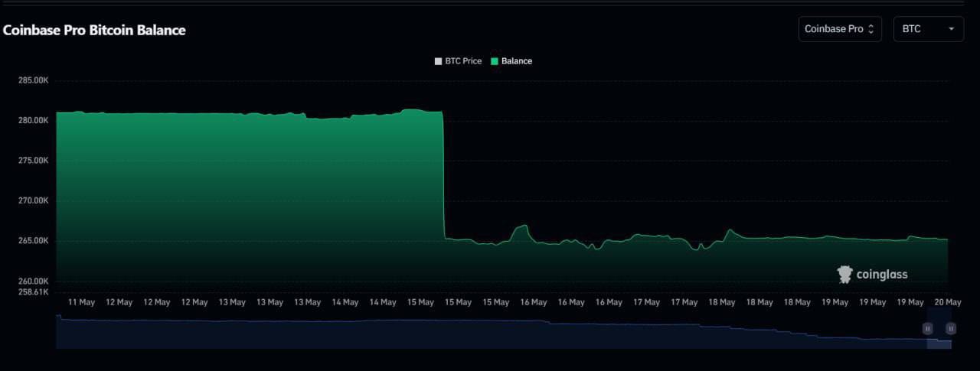
Task: Click the 285.00K y-axis label
Action: [34, 80]
